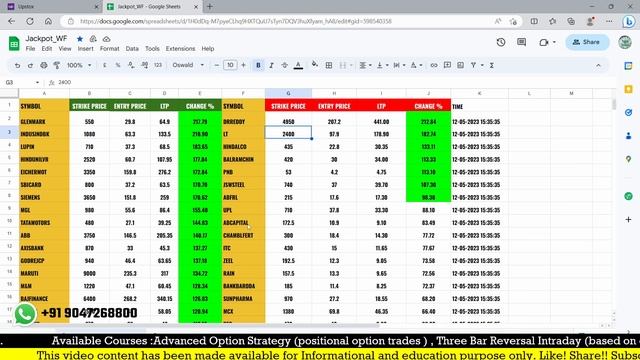Image resolution: width=640 pixels, height=360 pixels.
Task: Decrease decimal places in toolbar
Action: pos(131,65)
